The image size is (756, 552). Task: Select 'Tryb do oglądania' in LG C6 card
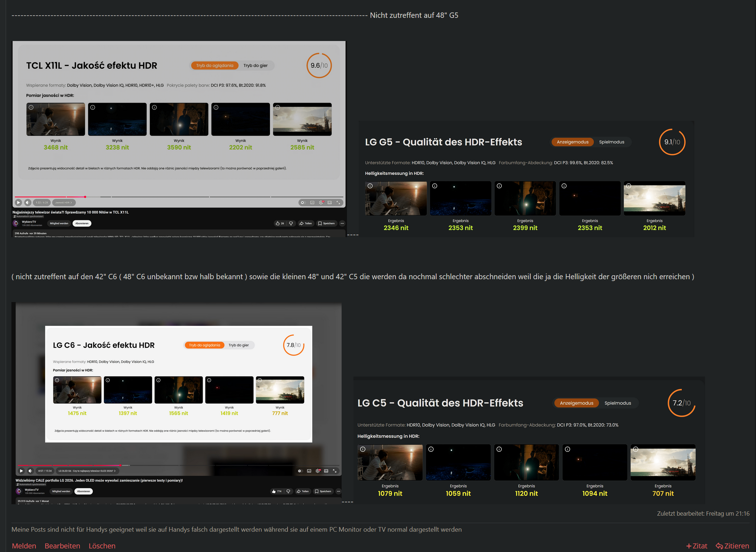204,345
